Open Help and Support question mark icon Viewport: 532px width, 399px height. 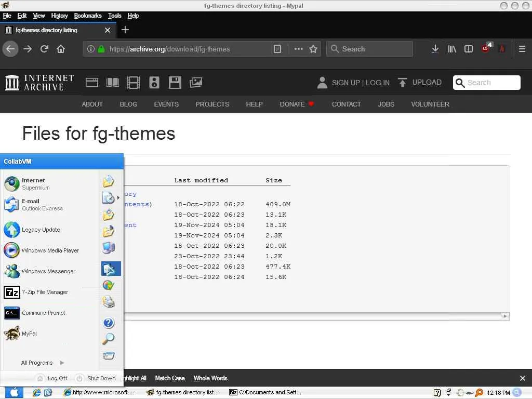tap(108, 323)
